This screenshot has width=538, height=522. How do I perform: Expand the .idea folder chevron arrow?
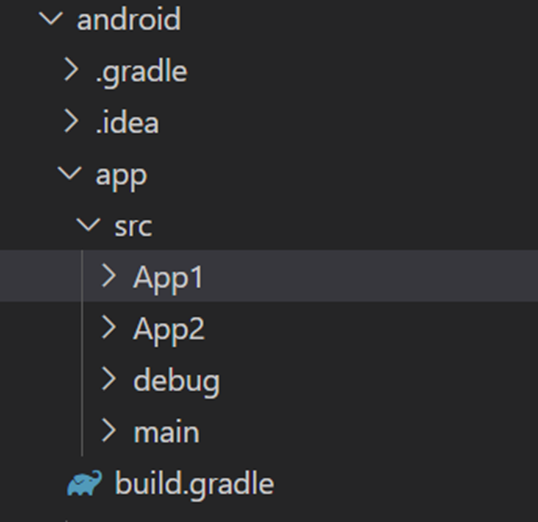pyautogui.click(x=71, y=121)
